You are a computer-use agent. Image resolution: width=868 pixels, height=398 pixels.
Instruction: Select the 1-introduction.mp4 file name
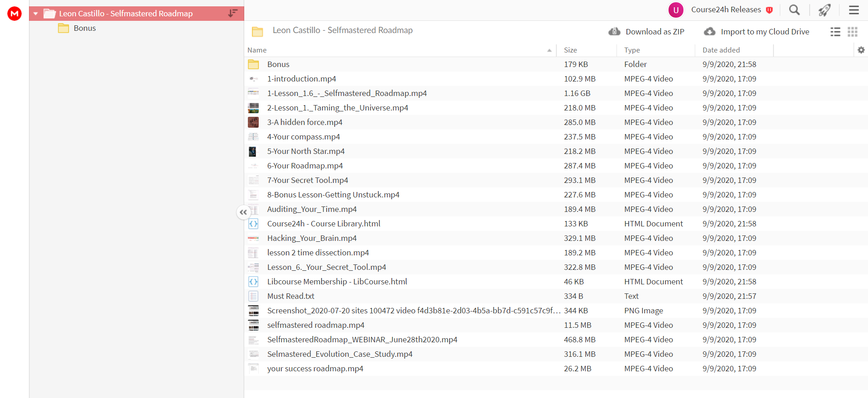302,79
